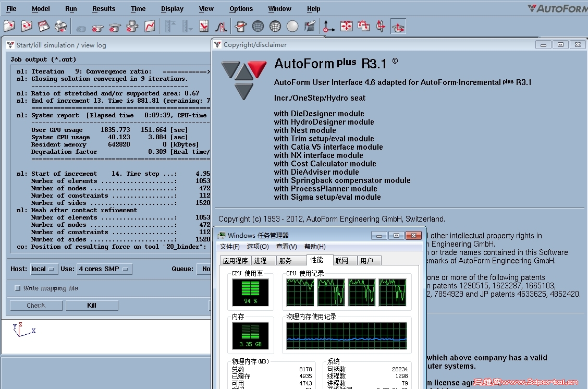Maximize the Windows Task Manager window
588x389 pixels.
coord(396,235)
